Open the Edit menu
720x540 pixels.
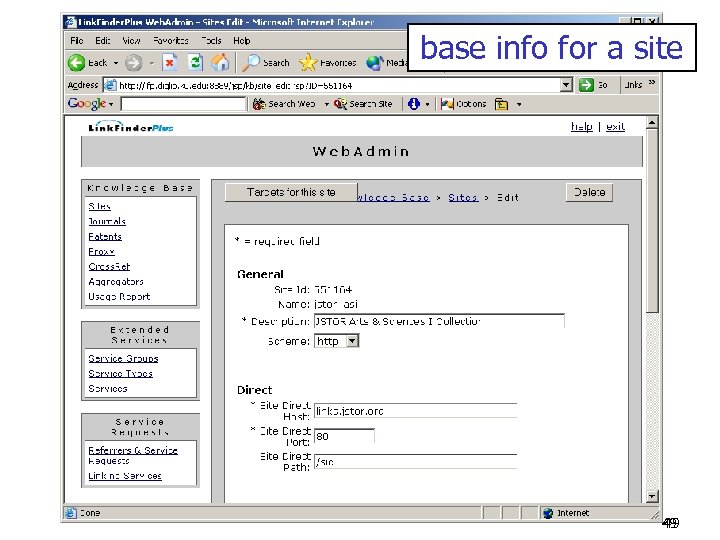pyautogui.click(x=102, y=41)
